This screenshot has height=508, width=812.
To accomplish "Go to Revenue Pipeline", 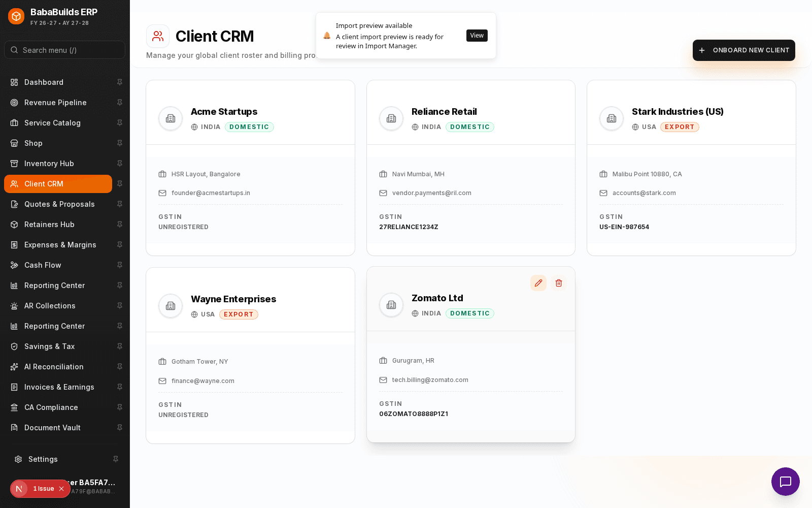I will 58,103.
